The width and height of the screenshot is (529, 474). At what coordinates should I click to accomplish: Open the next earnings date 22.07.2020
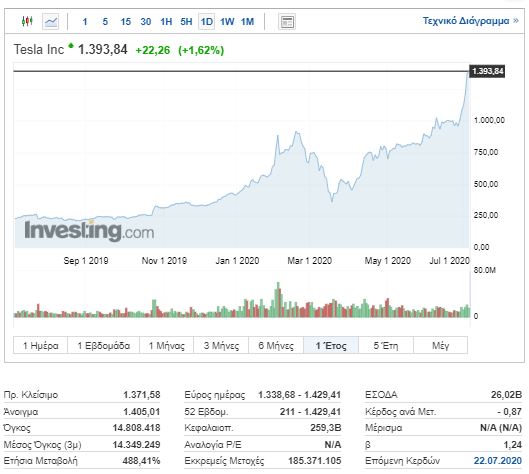tap(498, 461)
